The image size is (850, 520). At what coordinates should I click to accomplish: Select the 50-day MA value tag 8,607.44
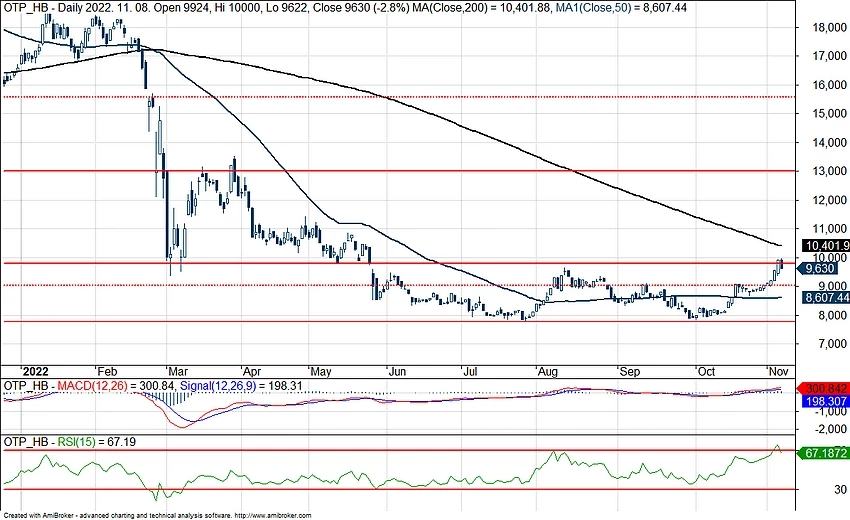pos(825,297)
